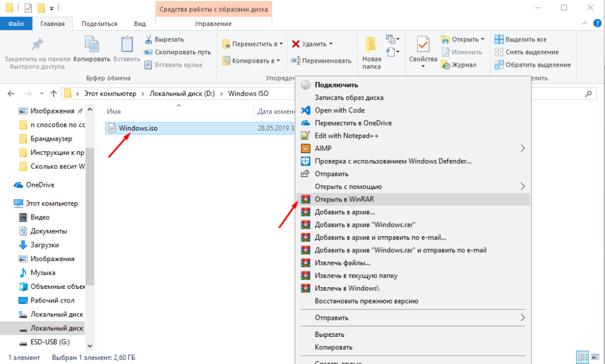Screen dimensions: 605x364
Task: Click Invert Selection (Обратить выделение)
Action: point(532,65)
